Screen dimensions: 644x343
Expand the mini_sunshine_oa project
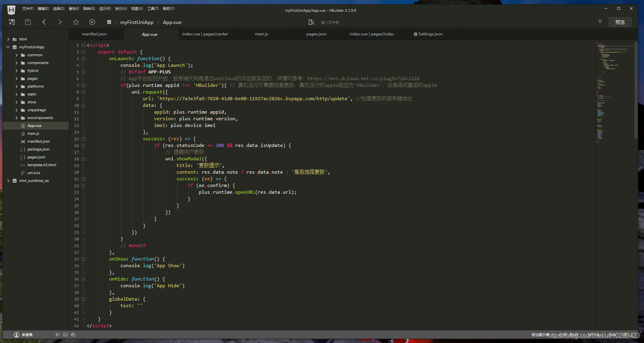(x=8, y=181)
